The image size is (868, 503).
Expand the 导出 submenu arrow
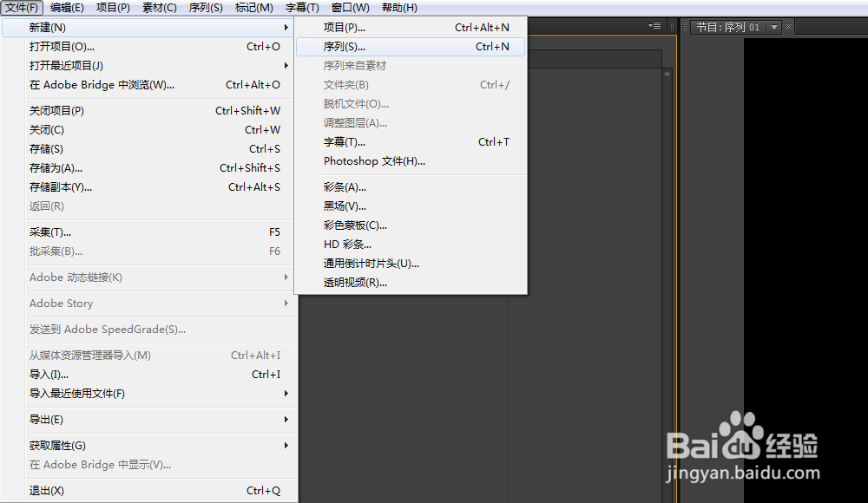click(x=286, y=419)
